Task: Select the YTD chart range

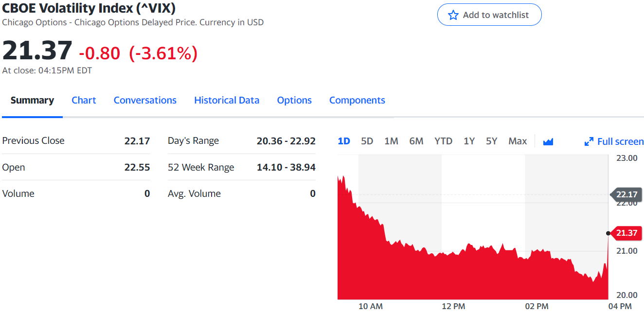Action: pos(443,141)
